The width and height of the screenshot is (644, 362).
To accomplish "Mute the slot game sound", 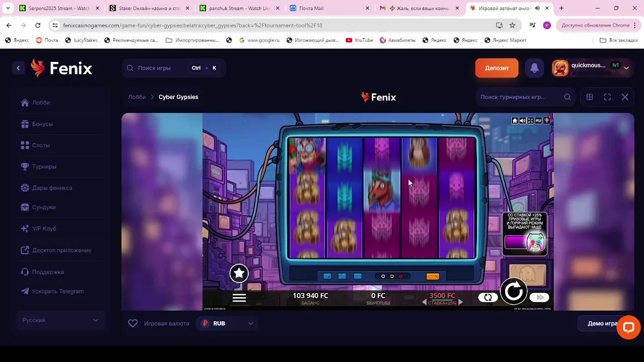I will 522,121.
